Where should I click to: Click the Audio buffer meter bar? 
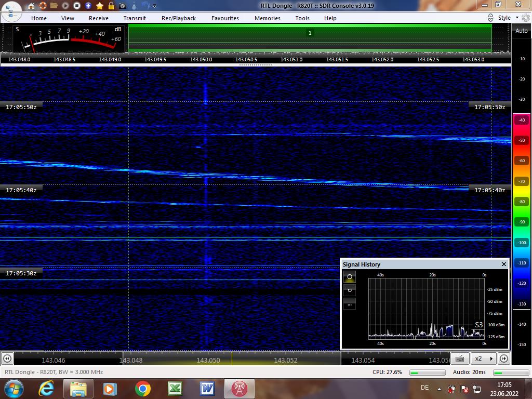point(511,373)
